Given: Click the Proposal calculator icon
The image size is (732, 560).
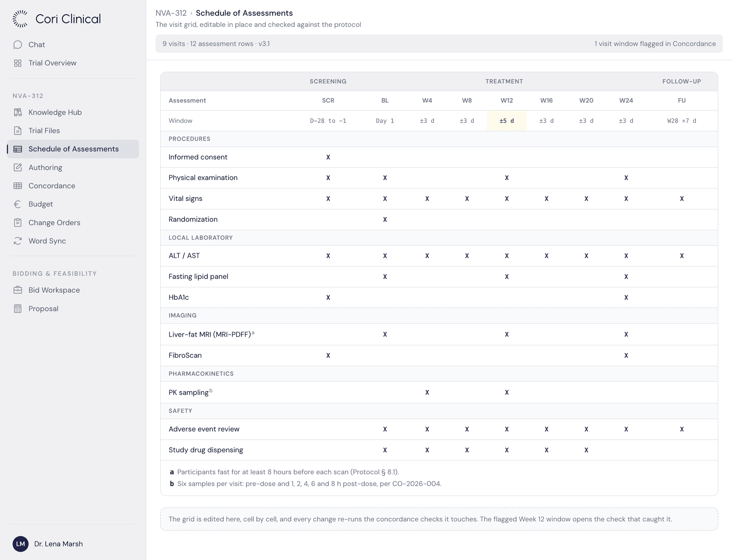Looking at the screenshot, I should pos(18,309).
